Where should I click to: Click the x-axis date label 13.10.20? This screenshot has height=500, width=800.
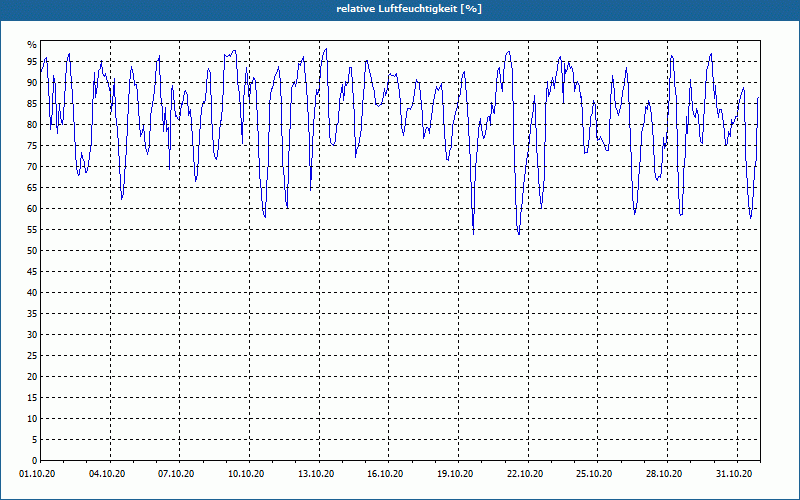tap(316, 474)
